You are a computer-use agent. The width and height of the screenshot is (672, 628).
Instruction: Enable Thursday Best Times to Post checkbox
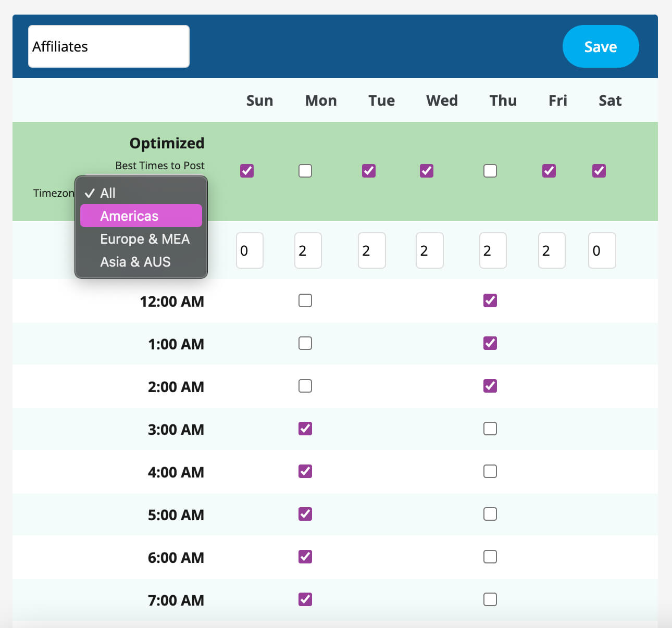(490, 171)
